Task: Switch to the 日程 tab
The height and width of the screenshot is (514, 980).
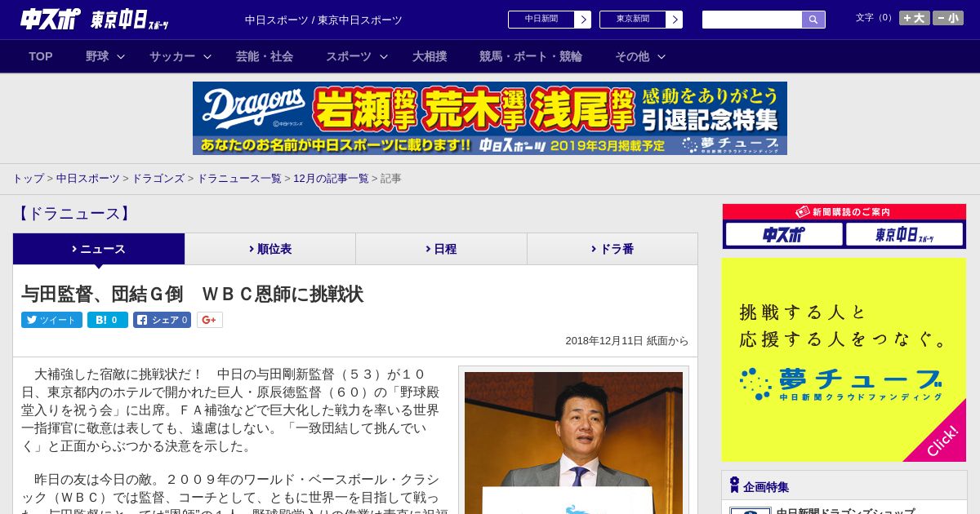Action: [x=441, y=249]
